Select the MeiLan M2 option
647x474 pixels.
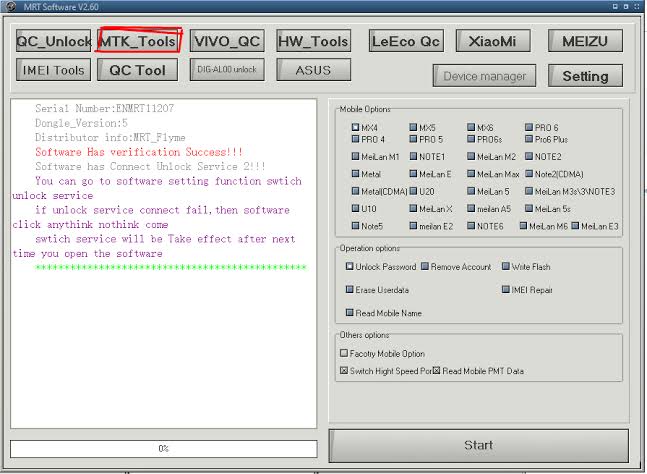pos(471,156)
